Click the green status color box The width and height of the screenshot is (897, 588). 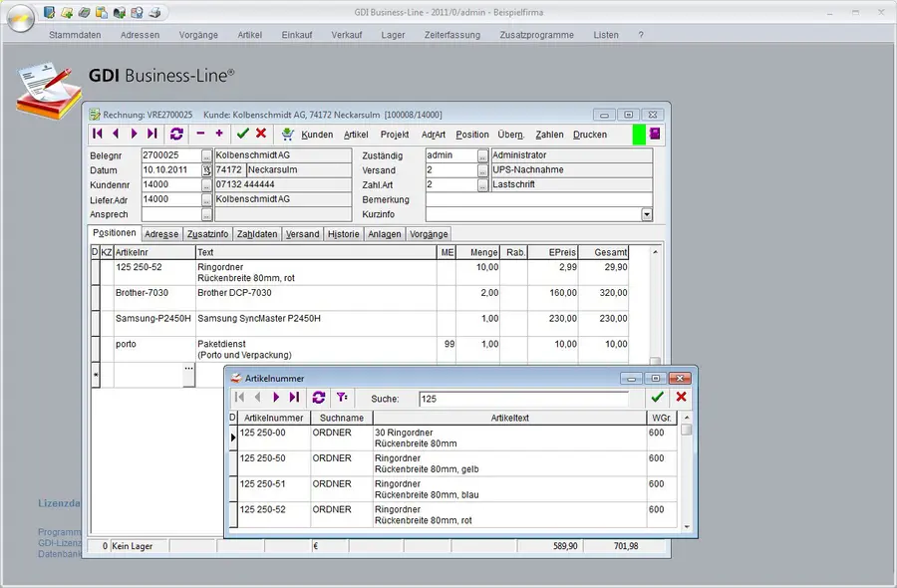639,134
